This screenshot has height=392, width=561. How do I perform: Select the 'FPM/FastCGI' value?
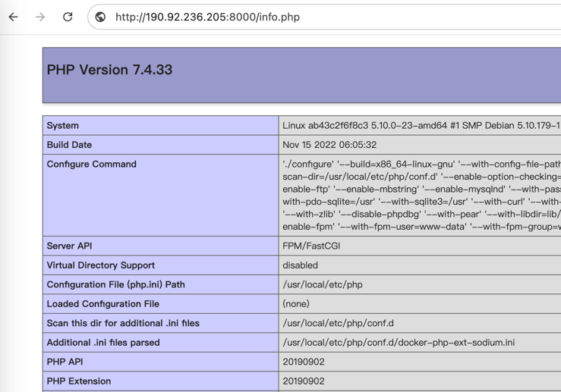[311, 246]
